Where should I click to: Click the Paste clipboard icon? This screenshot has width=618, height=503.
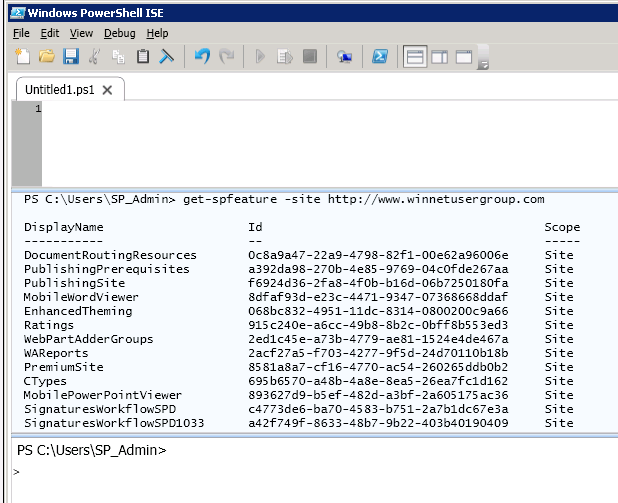(x=143, y=56)
